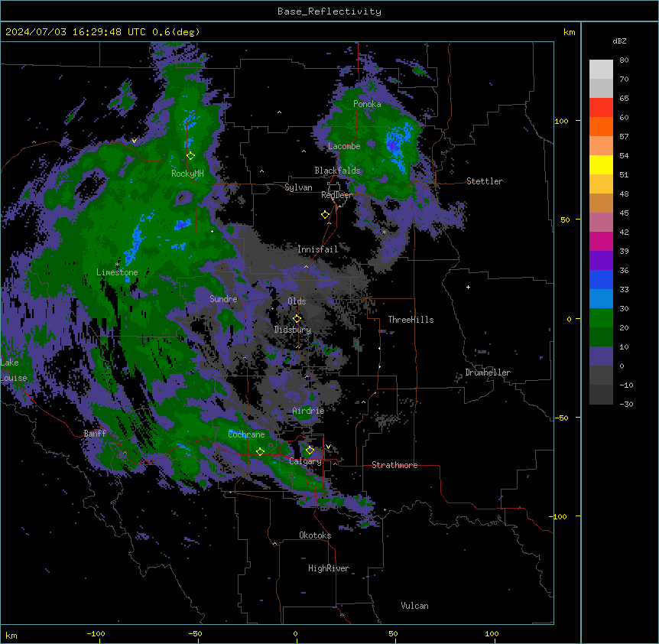Image resolution: width=659 pixels, height=644 pixels.
Task: Click the 45 value in dBZ legend
Action: (624, 213)
